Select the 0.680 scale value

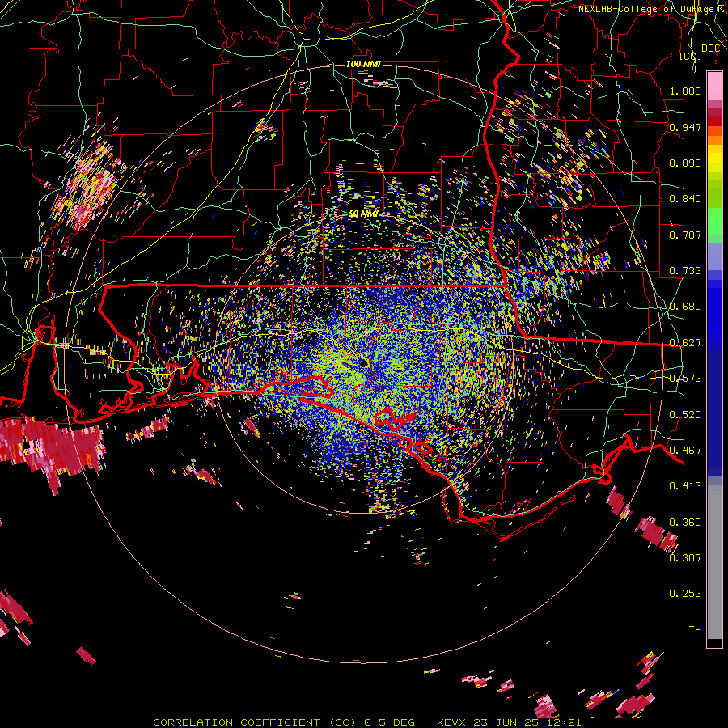coord(685,306)
